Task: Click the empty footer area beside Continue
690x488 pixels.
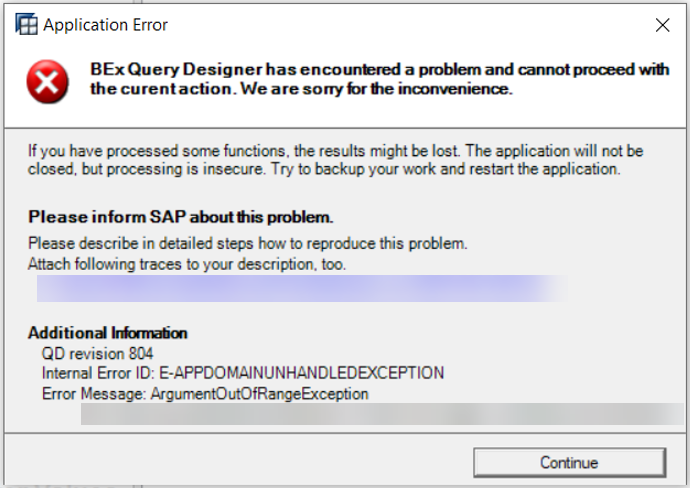Action: (x=238, y=460)
